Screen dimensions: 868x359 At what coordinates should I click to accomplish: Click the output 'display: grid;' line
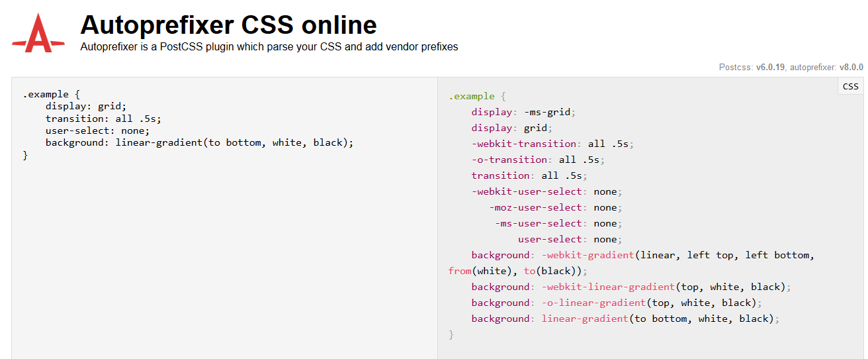512,128
